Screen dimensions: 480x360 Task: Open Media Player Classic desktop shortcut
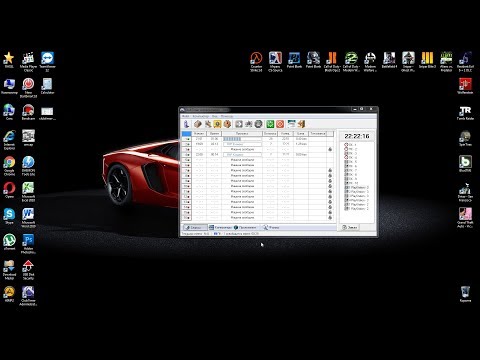coord(28,62)
